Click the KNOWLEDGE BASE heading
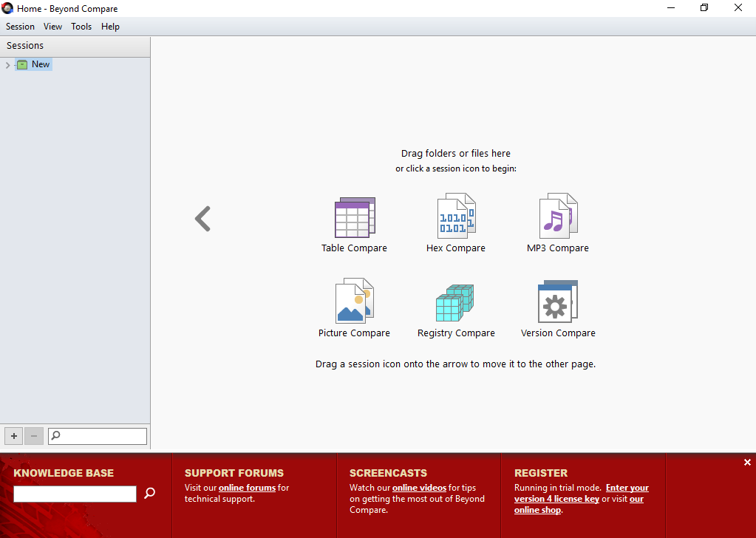This screenshot has height=538, width=756. click(x=64, y=473)
